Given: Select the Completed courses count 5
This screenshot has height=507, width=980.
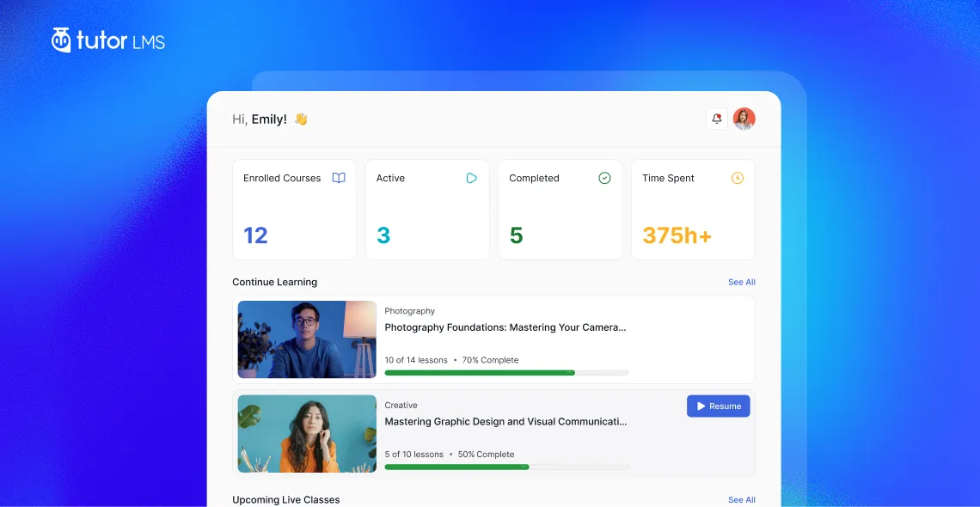Looking at the screenshot, I should pos(516,235).
